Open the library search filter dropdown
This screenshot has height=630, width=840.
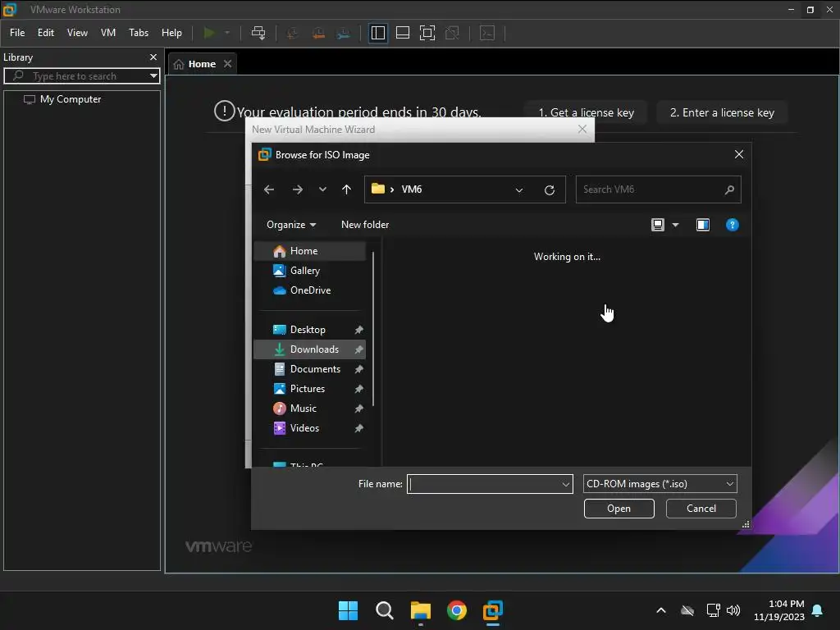point(153,76)
